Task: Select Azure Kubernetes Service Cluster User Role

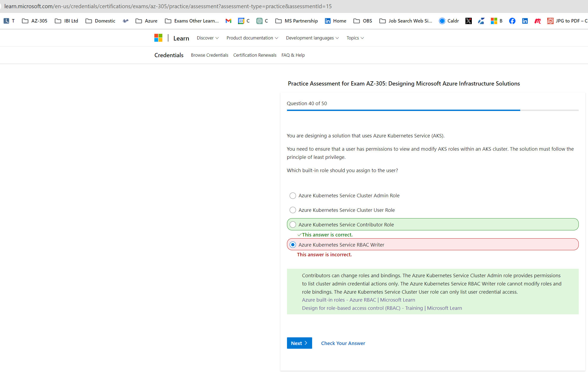Action: pyautogui.click(x=293, y=210)
